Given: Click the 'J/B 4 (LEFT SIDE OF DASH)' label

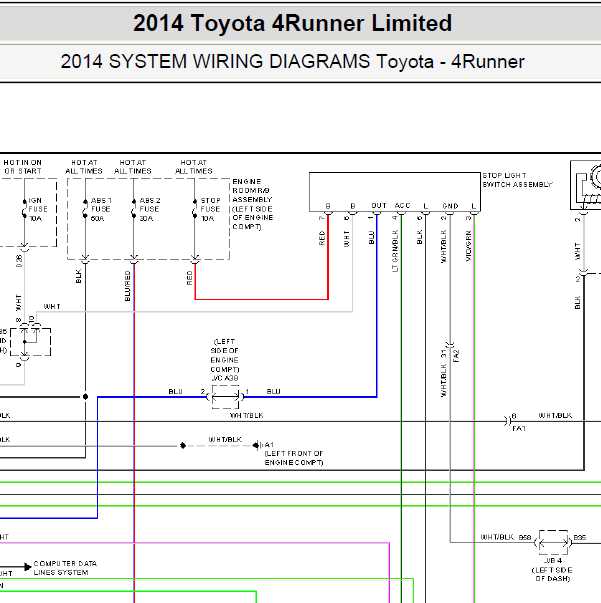Looking at the screenshot, I should [x=552, y=570].
